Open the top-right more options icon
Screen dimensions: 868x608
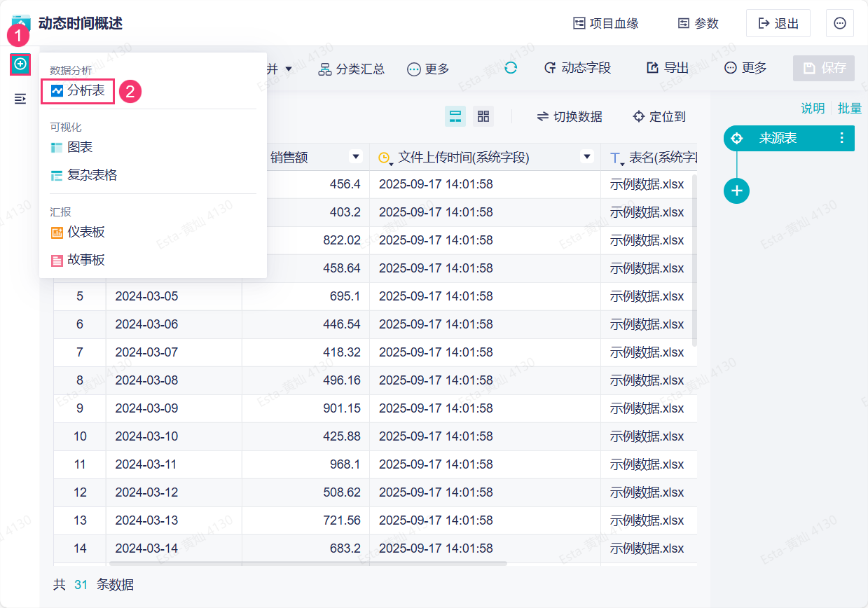839,23
